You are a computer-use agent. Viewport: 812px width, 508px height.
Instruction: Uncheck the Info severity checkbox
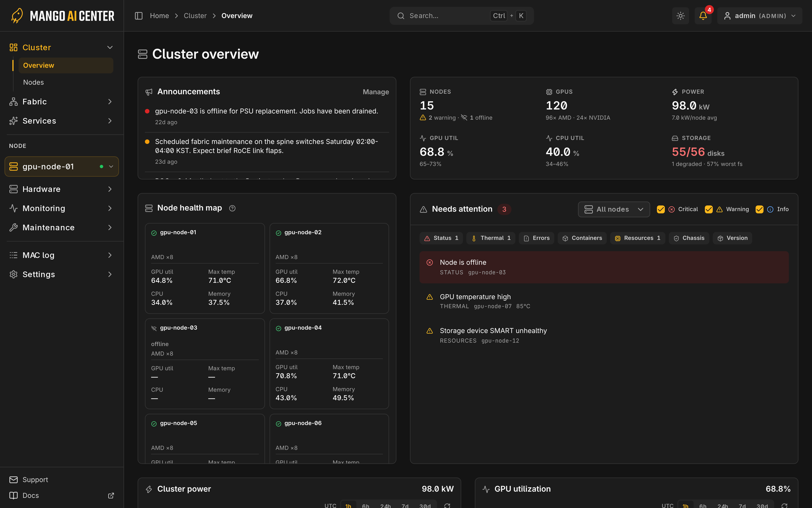pos(759,209)
